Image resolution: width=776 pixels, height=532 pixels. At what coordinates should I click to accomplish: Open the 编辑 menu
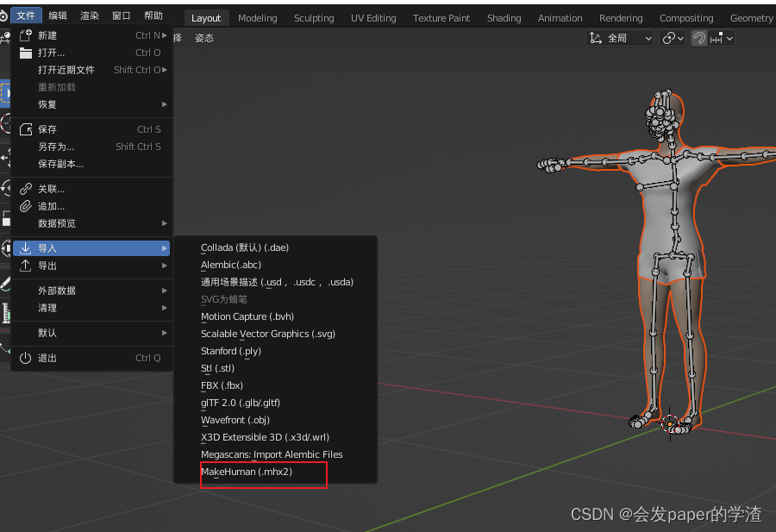tap(58, 16)
